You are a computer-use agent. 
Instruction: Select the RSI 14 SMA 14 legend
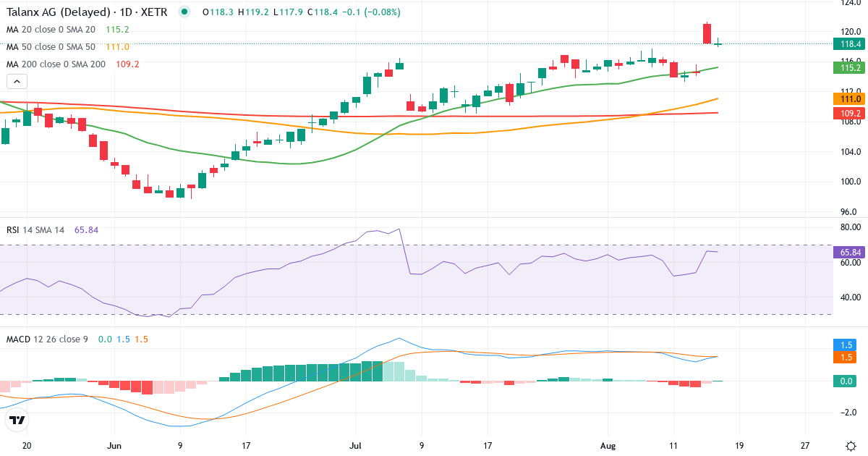point(35,230)
